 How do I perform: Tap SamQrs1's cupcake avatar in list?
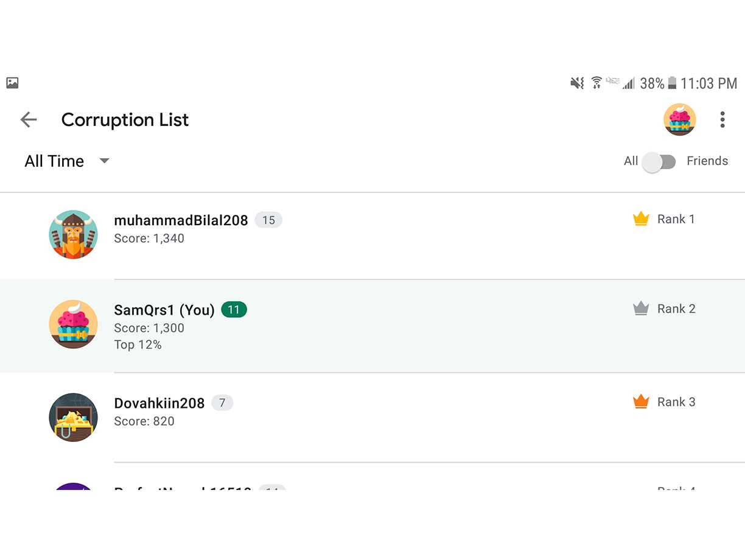73,324
